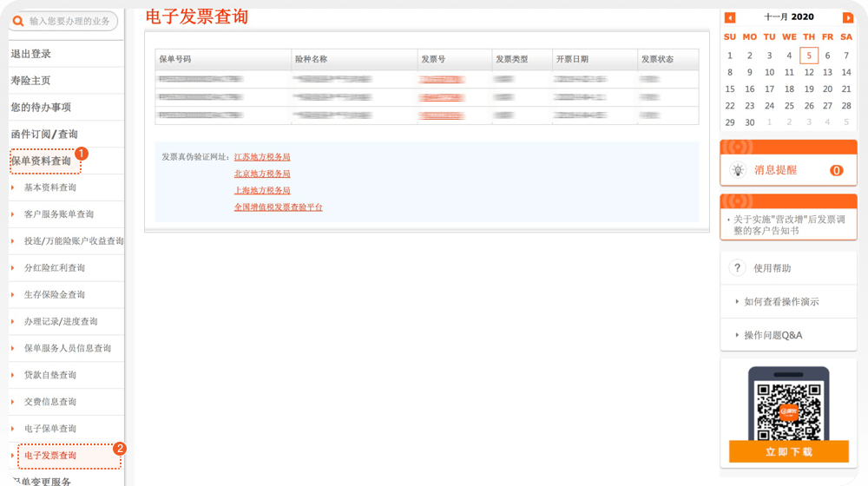
Task: Click the question mark help icon
Action: (738, 268)
